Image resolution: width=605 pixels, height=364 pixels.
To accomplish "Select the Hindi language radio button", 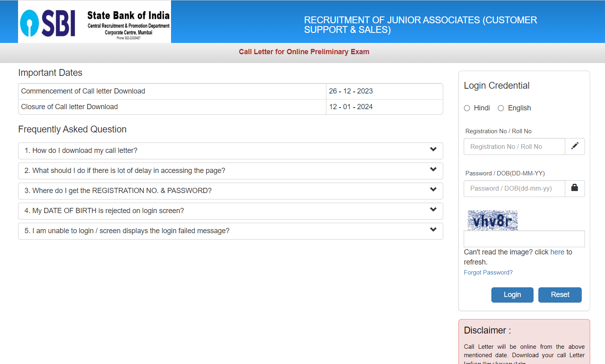I will (467, 108).
